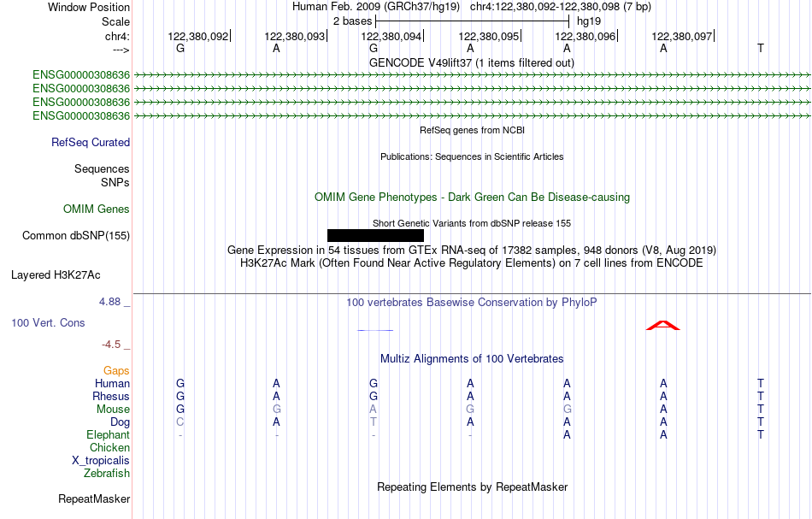This screenshot has height=519, width=812.
Task: Click the Layered H3K27Ac track label
Action: 56,275
